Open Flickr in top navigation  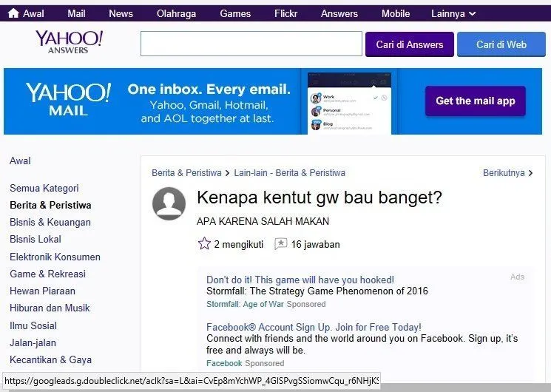pyautogui.click(x=285, y=14)
